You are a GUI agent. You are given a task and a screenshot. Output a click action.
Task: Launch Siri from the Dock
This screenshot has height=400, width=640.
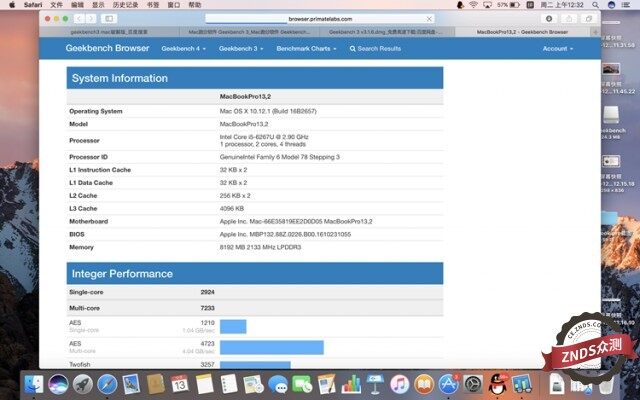click(x=58, y=384)
